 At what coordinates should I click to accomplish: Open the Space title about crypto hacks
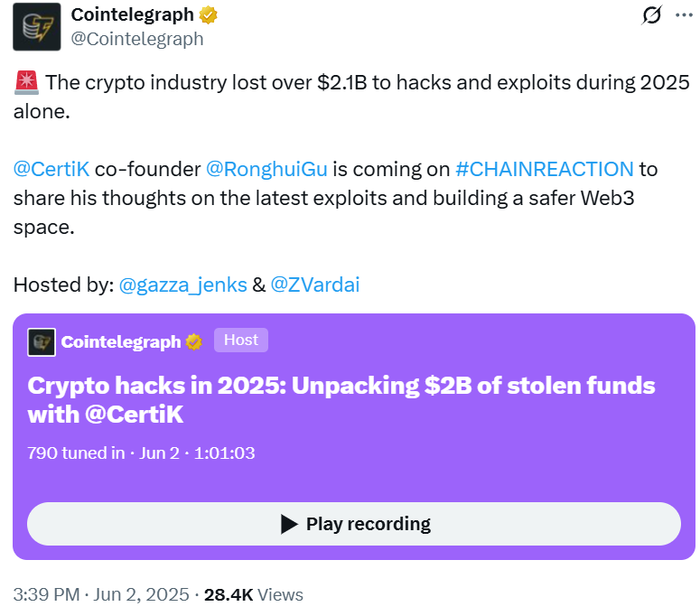pos(341,399)
